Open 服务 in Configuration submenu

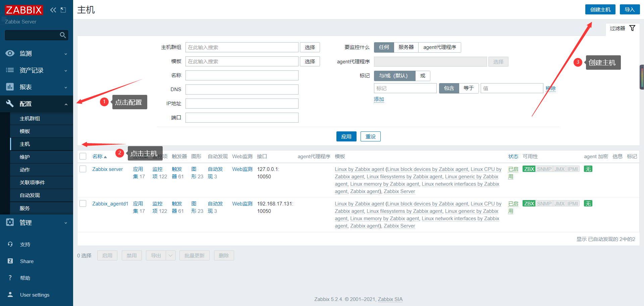point(42,208)
